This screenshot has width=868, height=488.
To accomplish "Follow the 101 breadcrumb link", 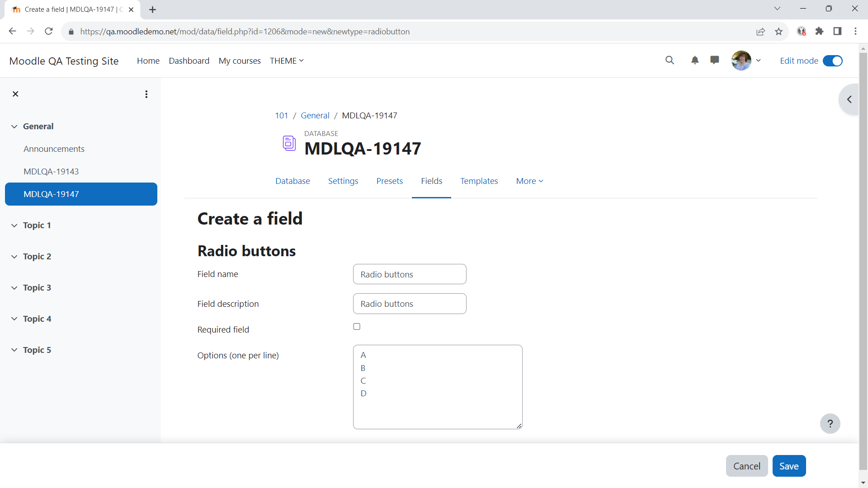I will [x=281, y=115].
